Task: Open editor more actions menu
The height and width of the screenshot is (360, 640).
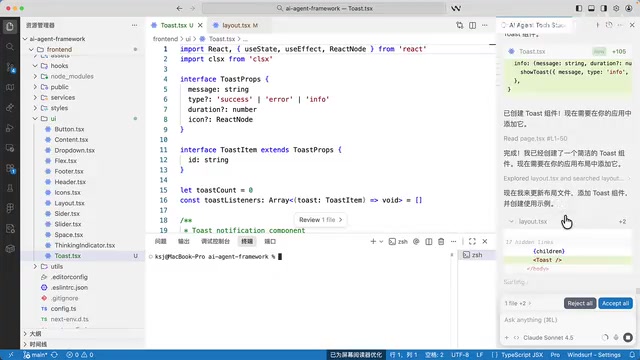Action: click(x=484, y=25)
